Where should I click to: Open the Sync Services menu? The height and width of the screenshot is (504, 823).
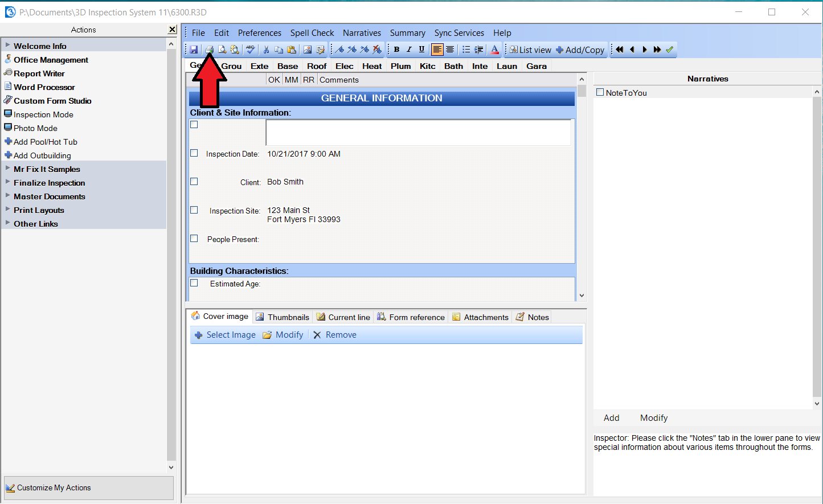pos(459,33)
